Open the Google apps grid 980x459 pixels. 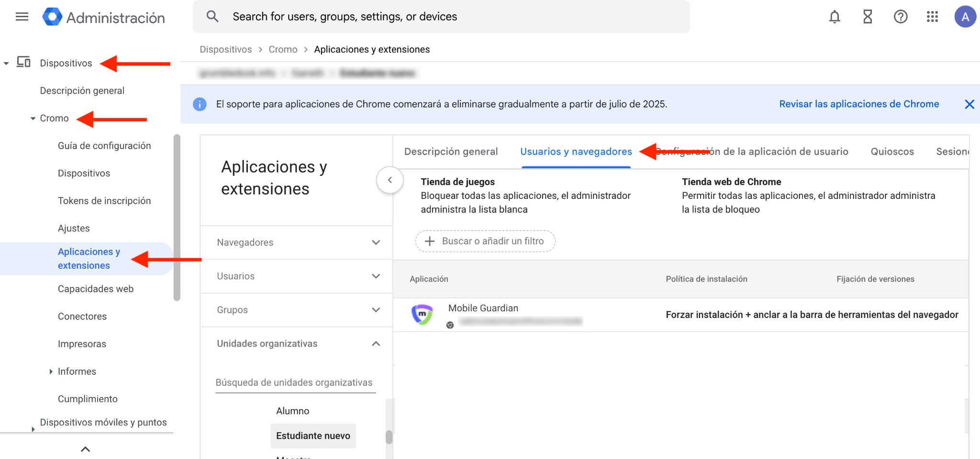point(932,17)
